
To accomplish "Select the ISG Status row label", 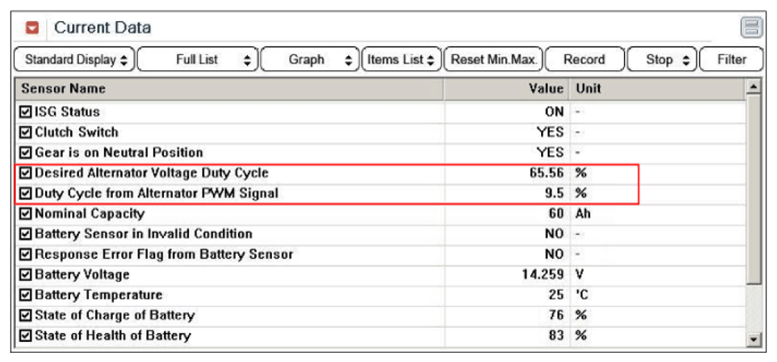I will 67,112.
